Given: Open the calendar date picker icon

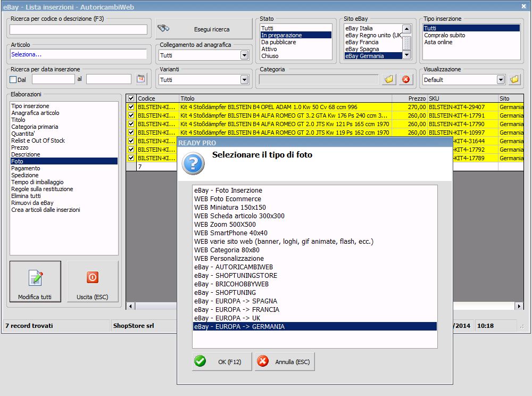Looking at the screenshot, I should 141,79.
